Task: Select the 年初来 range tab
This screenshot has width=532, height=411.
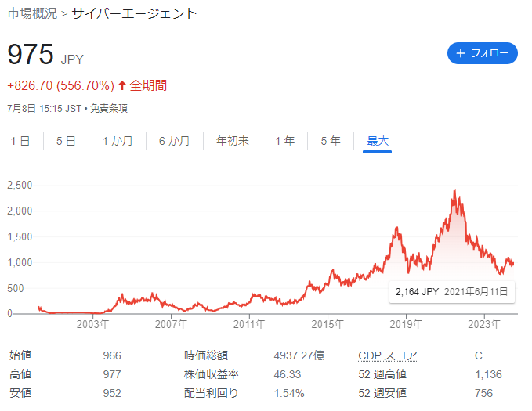Action: 233,141
